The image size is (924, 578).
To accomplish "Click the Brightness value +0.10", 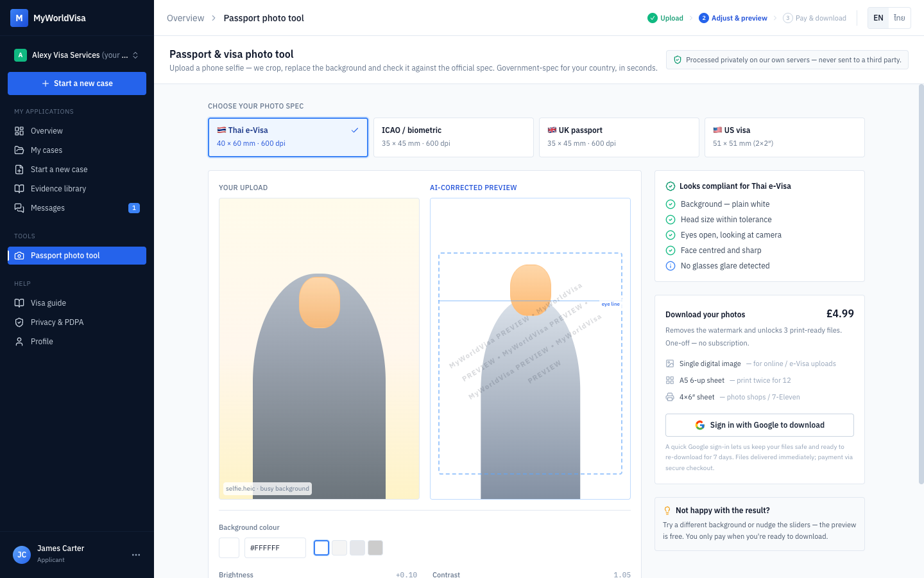I will tap(406, 575).
